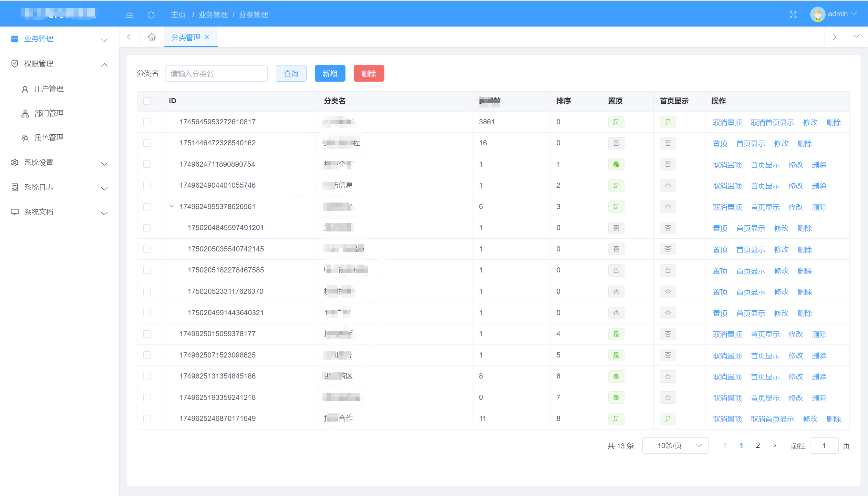The height and width of the screenshot is (496, 868).
Task: Click 首页显示 for row 1749624711890890754
Action: tap(765, 165)
